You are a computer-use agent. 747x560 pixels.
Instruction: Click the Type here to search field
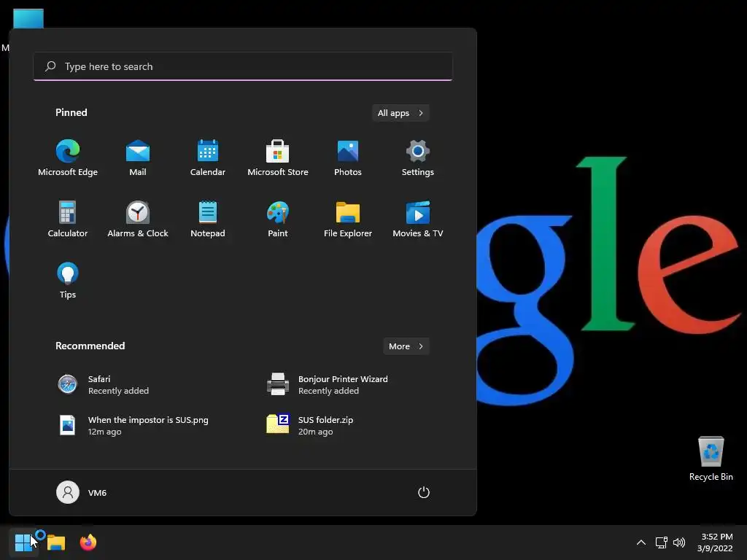(243, 66)
